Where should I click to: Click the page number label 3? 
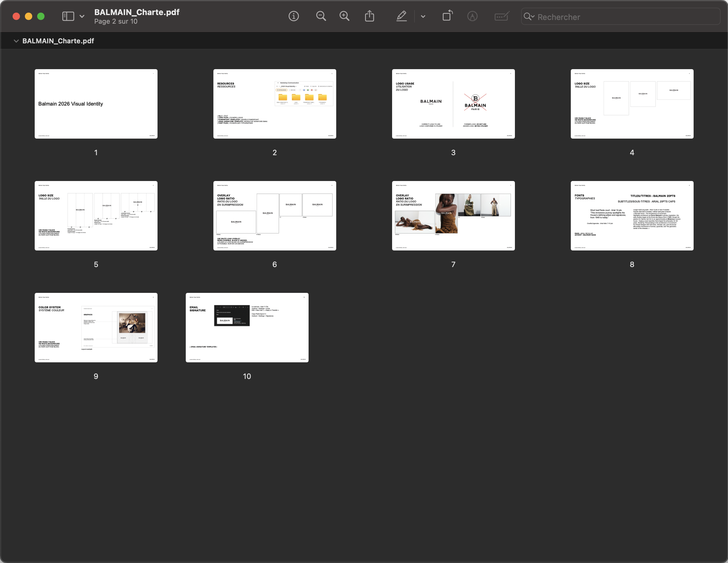[x=453, y=153]
